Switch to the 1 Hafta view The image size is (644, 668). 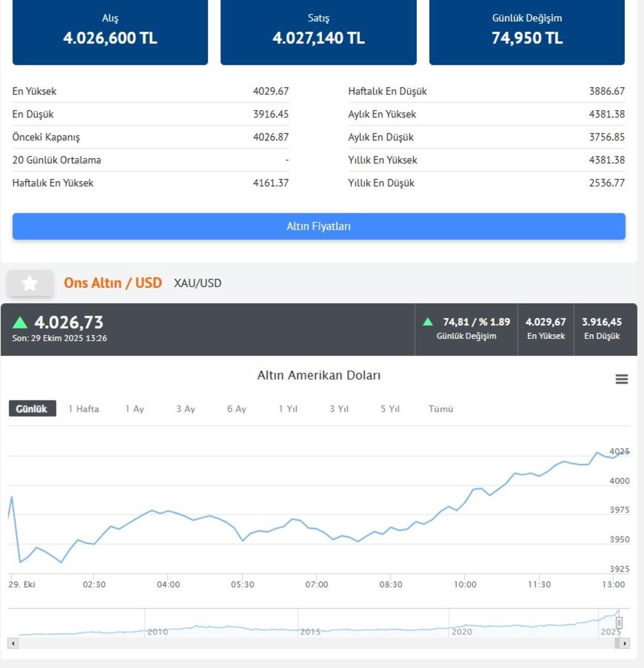pos(82,409)
